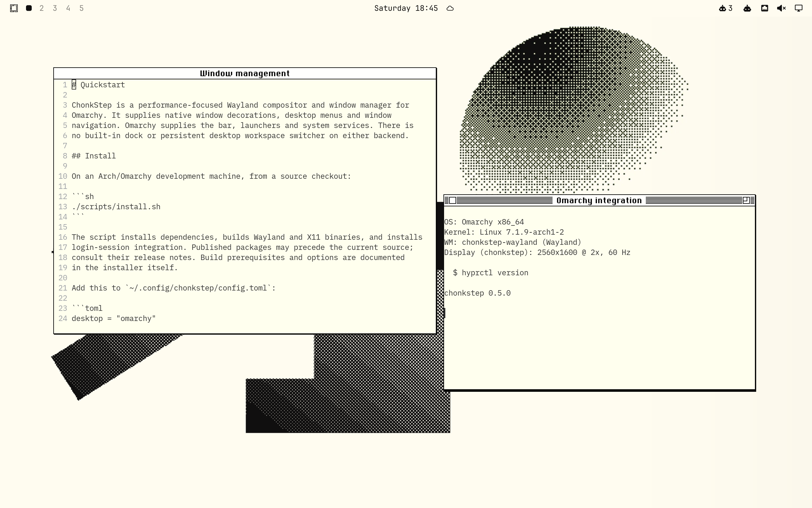
Task: Switch to workspace 5
Action: pos(82,8)
